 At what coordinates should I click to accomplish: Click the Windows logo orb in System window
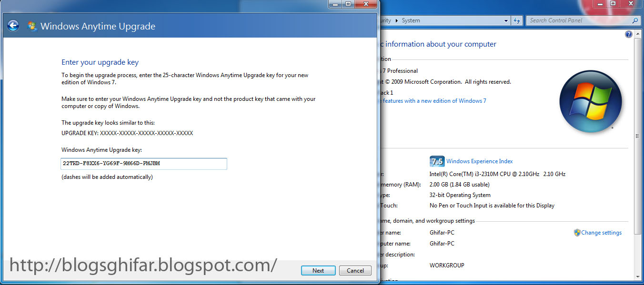point(591,101)
